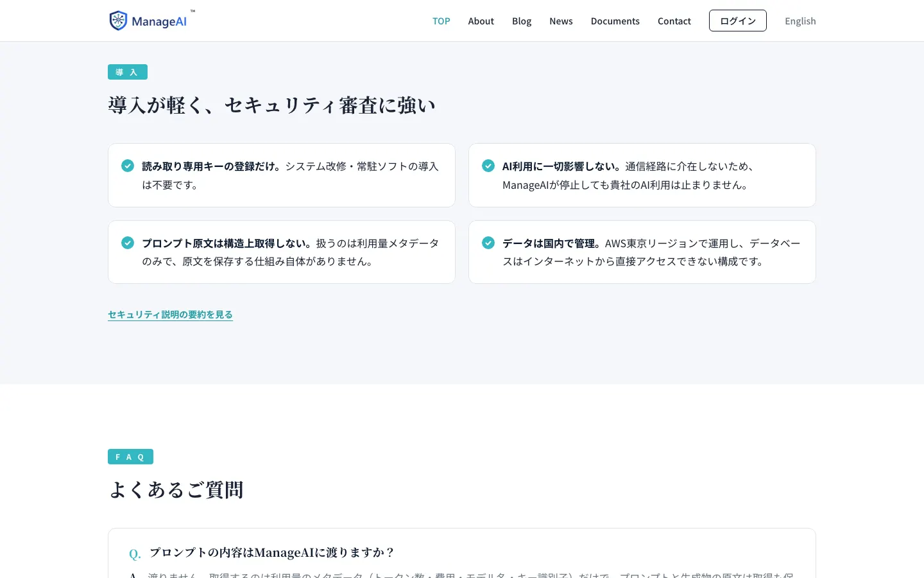Click the FAQ section badge
Viewport: 924px width, 578px height.
click(x=130, y=457)
